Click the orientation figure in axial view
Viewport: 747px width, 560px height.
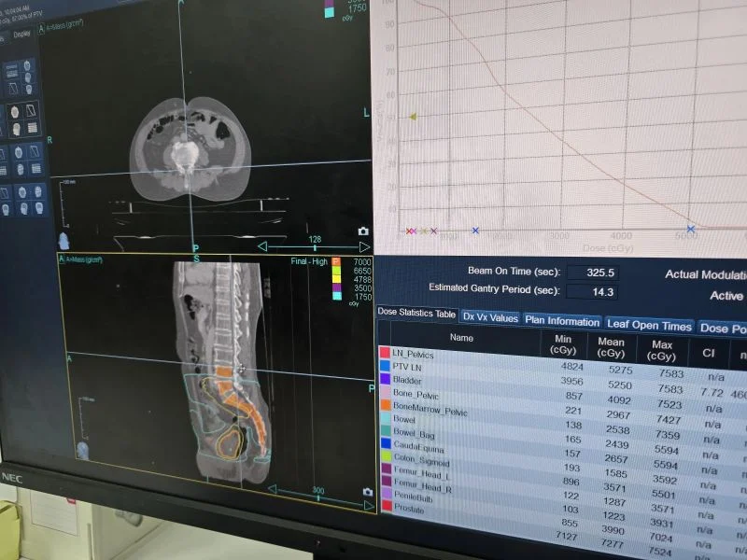click(x=65, y=241)
